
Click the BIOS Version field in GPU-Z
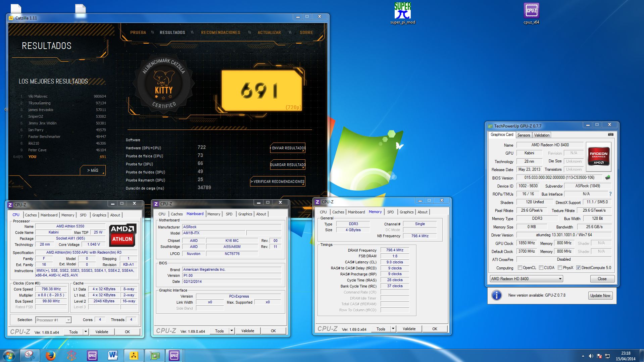tap(559, 177)
